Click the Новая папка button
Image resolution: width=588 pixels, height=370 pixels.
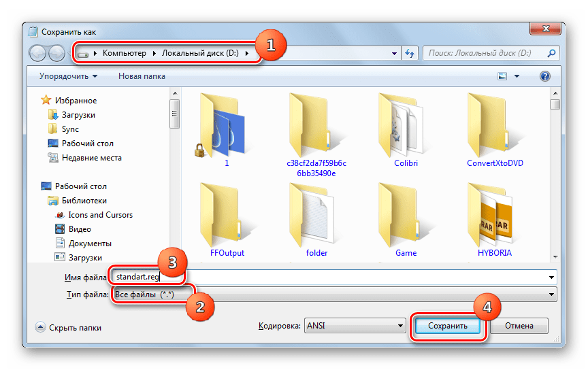pyautogui.click(x=142, y=76)
